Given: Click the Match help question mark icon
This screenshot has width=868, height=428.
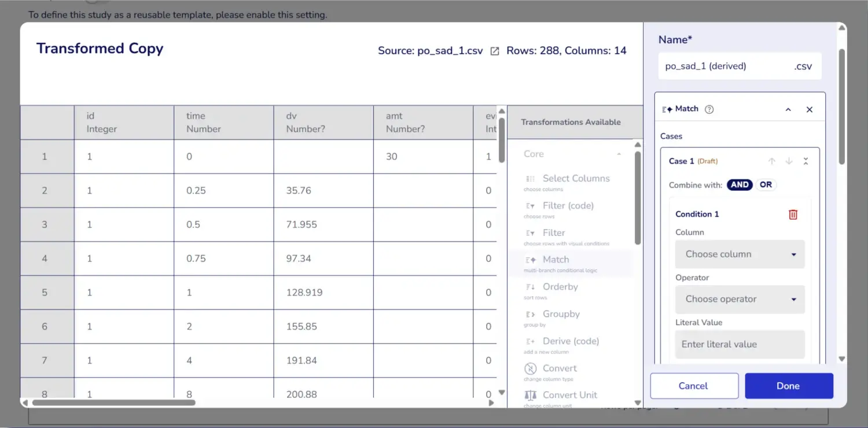Looking at the screenshot, I should click(709, 109).
